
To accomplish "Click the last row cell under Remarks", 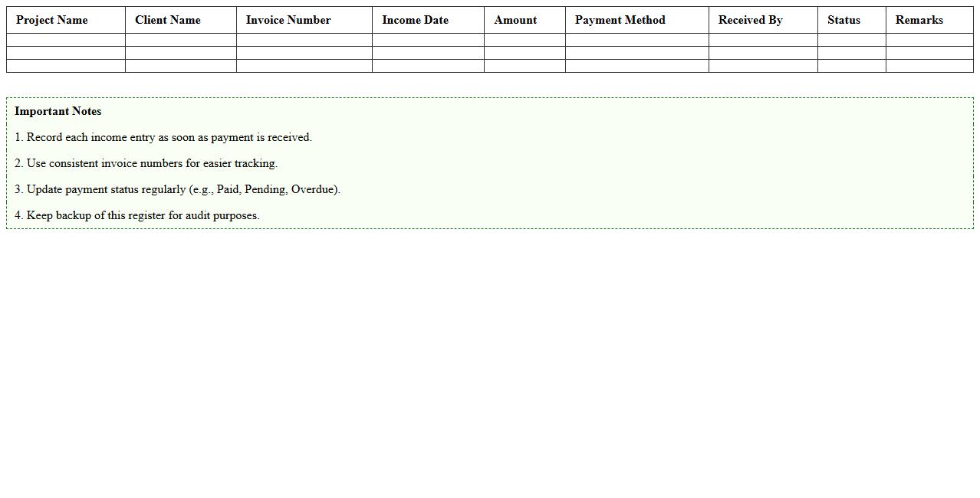I will [x=929, y=66].
